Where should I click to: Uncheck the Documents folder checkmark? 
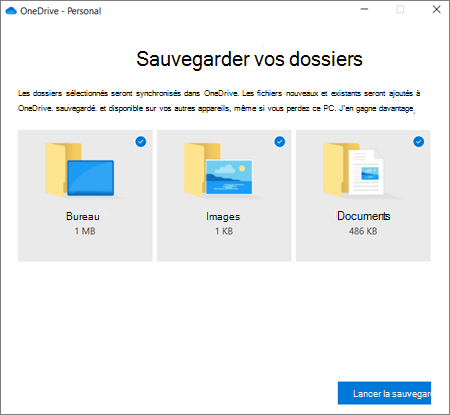click(x=419, y=142)
